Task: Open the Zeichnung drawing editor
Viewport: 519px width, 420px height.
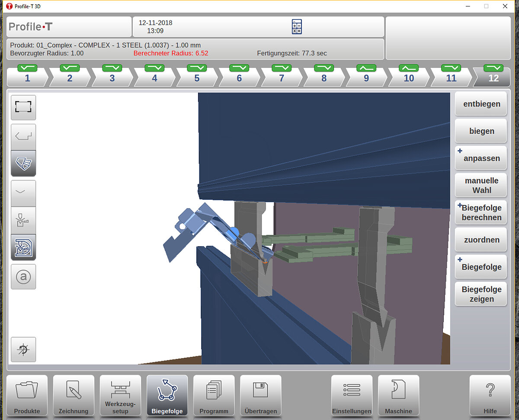Action: click(74, 395)
